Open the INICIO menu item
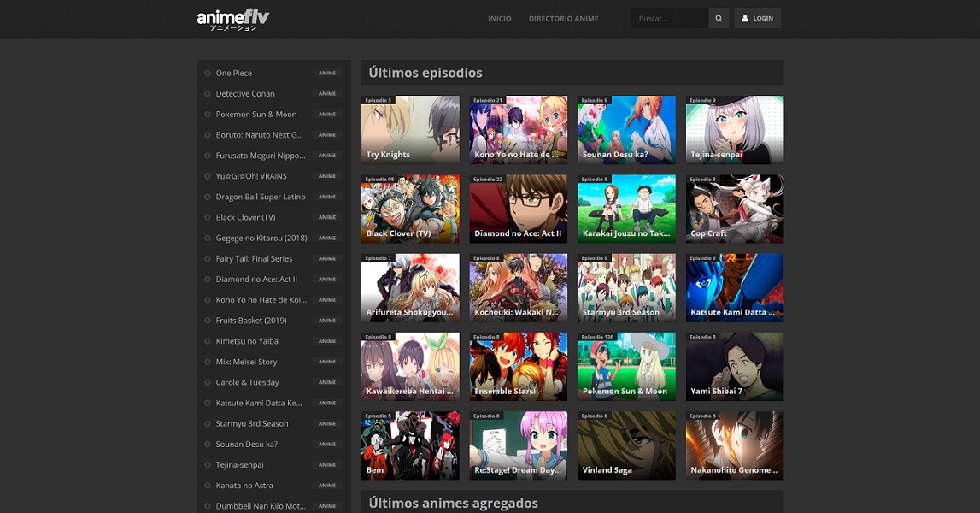Screen dimensions: 980x513 click(500, 18)
